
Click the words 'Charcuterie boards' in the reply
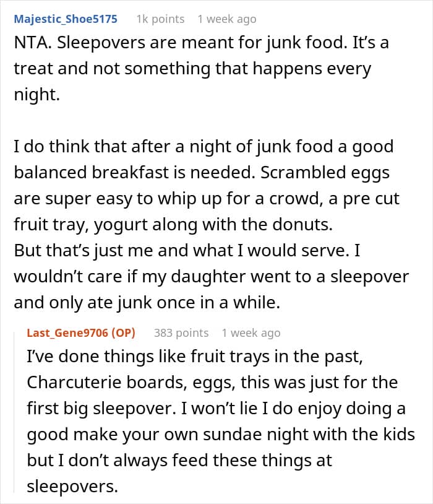click(x=106, y=383)
